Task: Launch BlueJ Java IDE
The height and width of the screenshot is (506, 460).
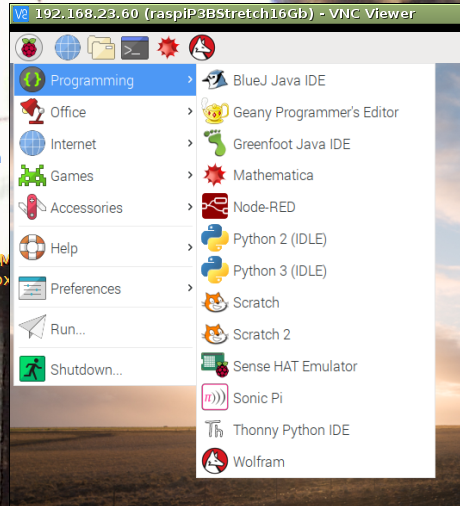Action: tap(316, 80)
